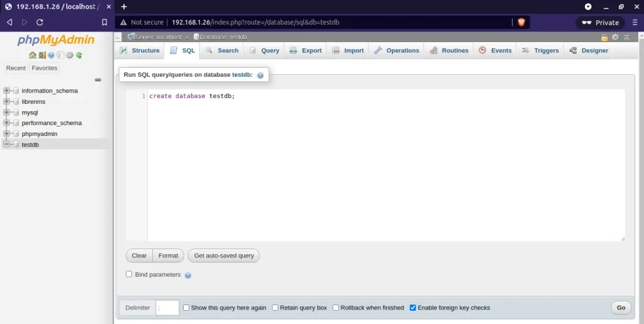Screen dimensions: 644x324
Task: Reload the page with browser refresh icon
Action: [40, 22]
